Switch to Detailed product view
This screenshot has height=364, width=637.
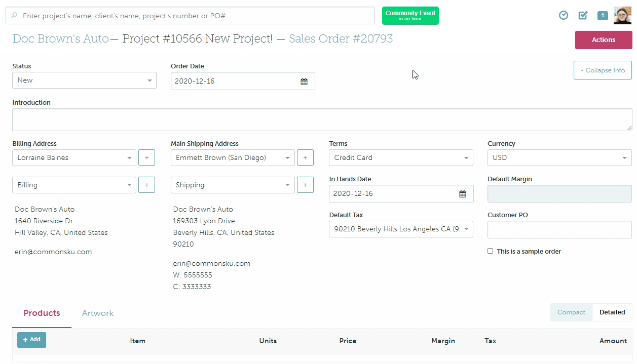(612, 312)
